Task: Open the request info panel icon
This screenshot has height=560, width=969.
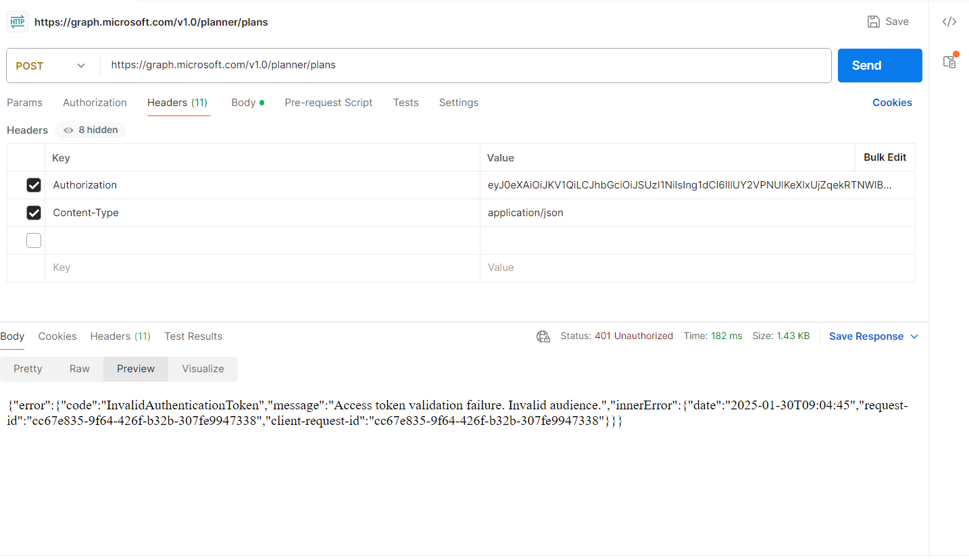Action: click(x=950, y=61)
